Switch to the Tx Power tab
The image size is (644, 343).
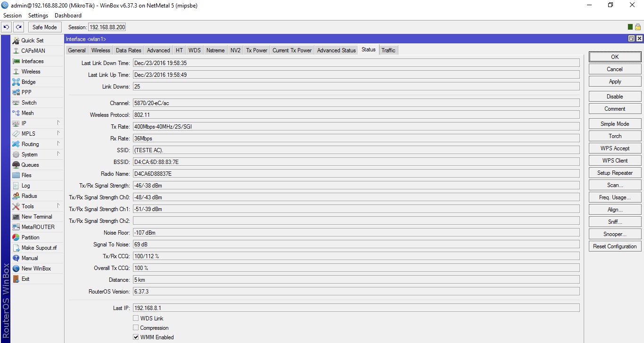tap(256, 50)
